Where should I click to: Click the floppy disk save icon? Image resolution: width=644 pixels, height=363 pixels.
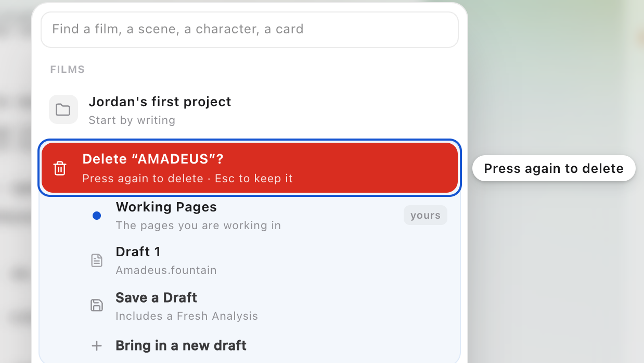97,305
